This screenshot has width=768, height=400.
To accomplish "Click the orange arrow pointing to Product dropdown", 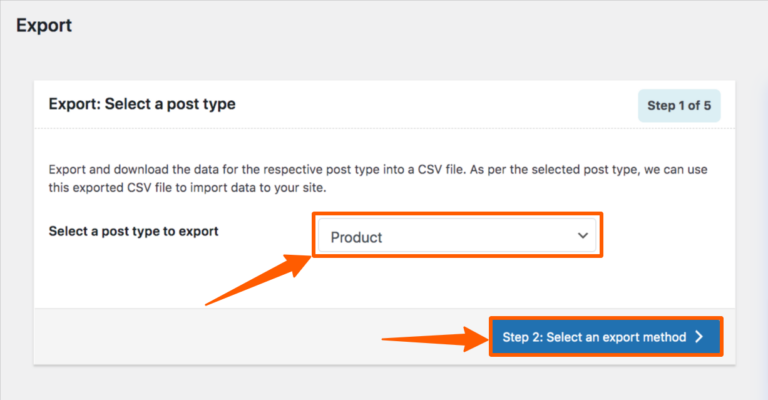I will [x=262, y=280].
